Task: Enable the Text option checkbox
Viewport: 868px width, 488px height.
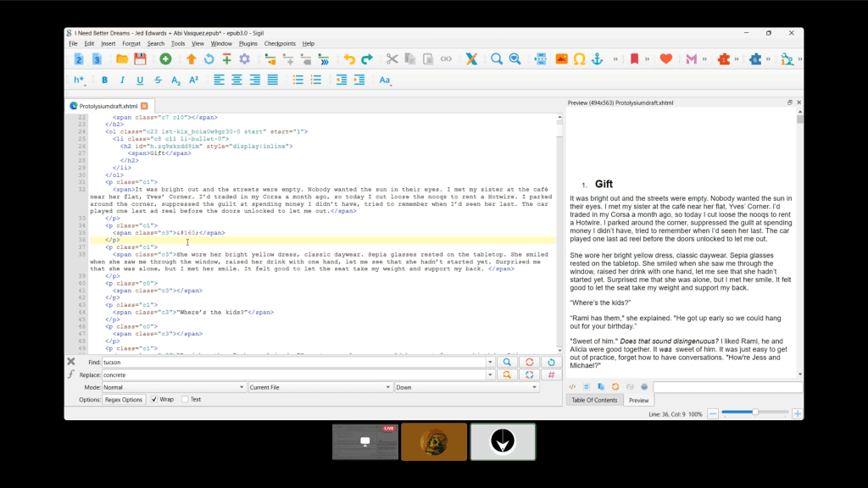Action: pos(186,399)
